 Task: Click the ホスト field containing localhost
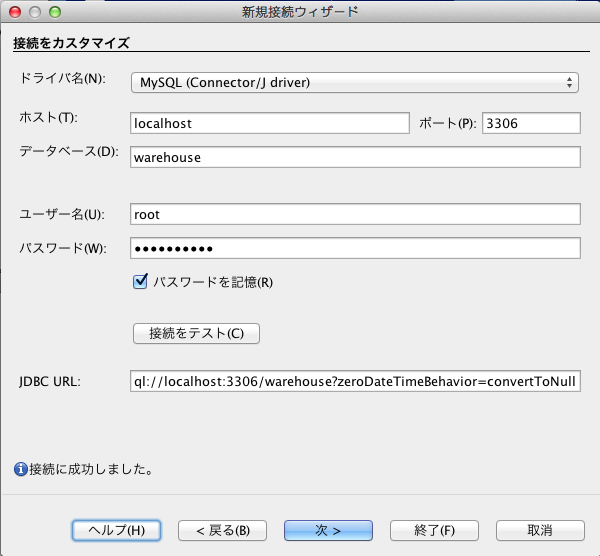tap(270, 122)
